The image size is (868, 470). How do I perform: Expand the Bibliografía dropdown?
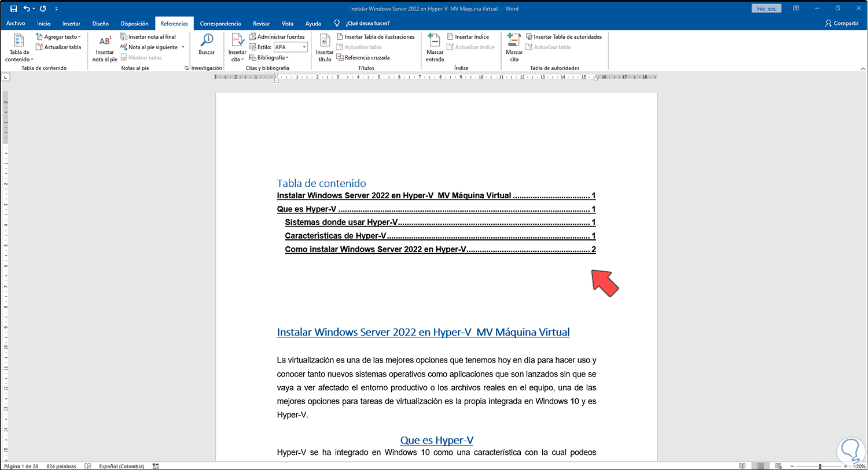[287, 58]
